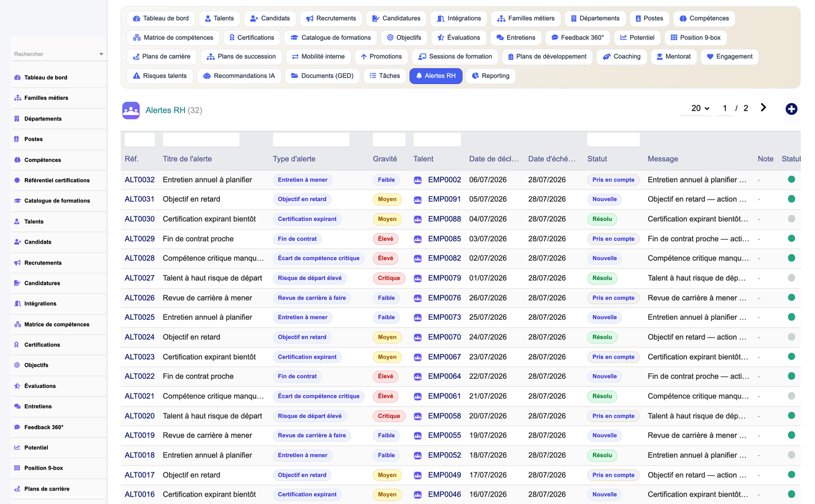Click the Plans de carrière sidebar icon

[x=17, y=489]
